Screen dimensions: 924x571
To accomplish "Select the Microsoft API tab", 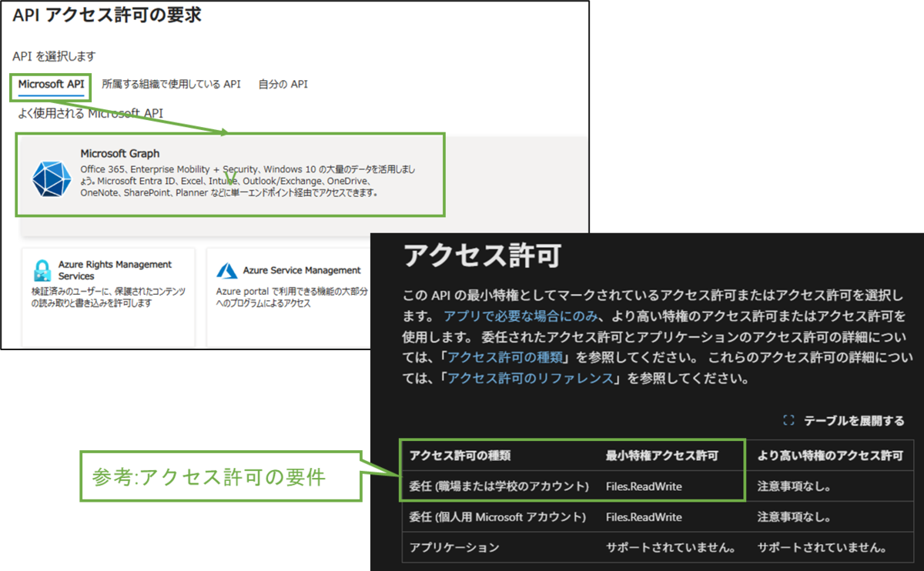I will pos(51,84).
